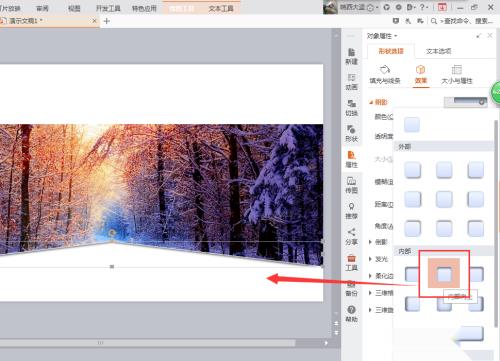Switch to the 文本选项 text options tab

pos(438,51)
